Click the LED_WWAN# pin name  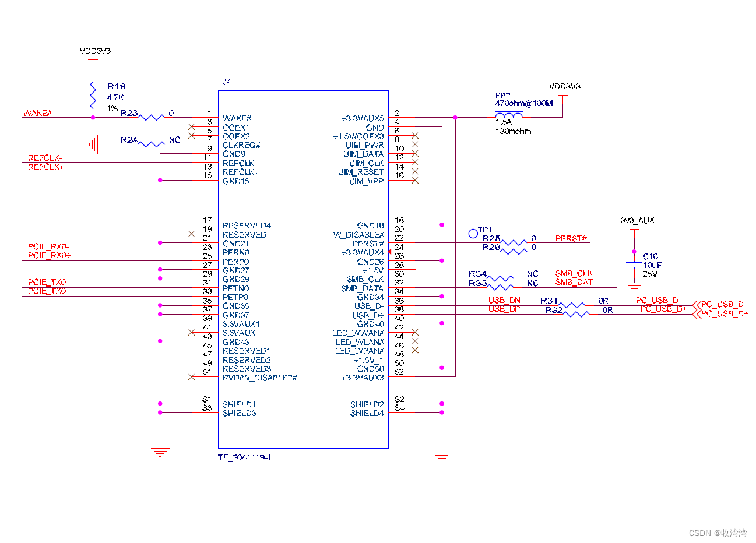[x=358, y=333]
